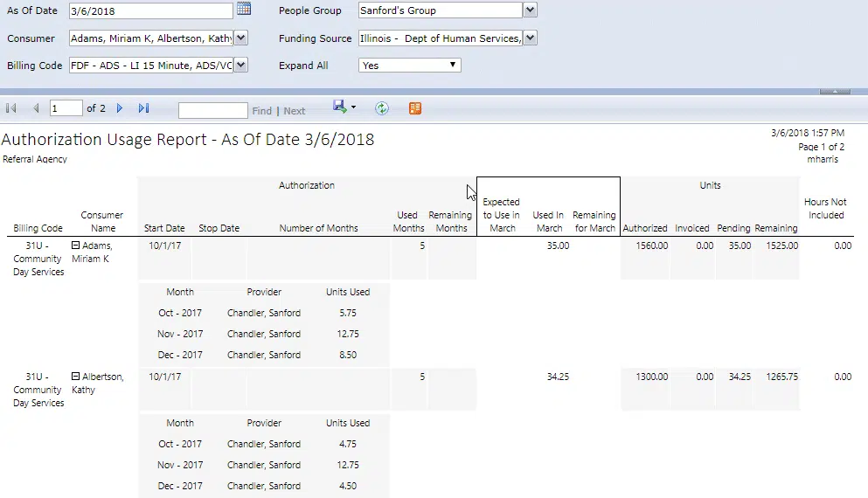Click As Of Date input field
This screenshot has width=868, height=498.
[x=151, y=10]
